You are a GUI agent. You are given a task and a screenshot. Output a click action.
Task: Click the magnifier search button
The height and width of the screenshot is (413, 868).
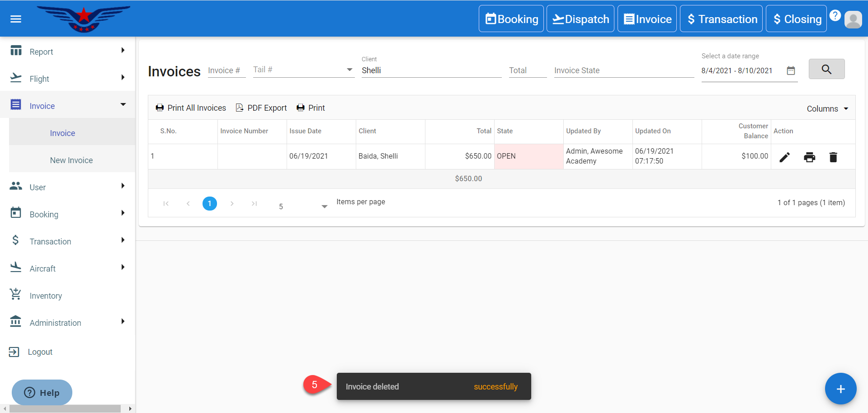point(826,69)
